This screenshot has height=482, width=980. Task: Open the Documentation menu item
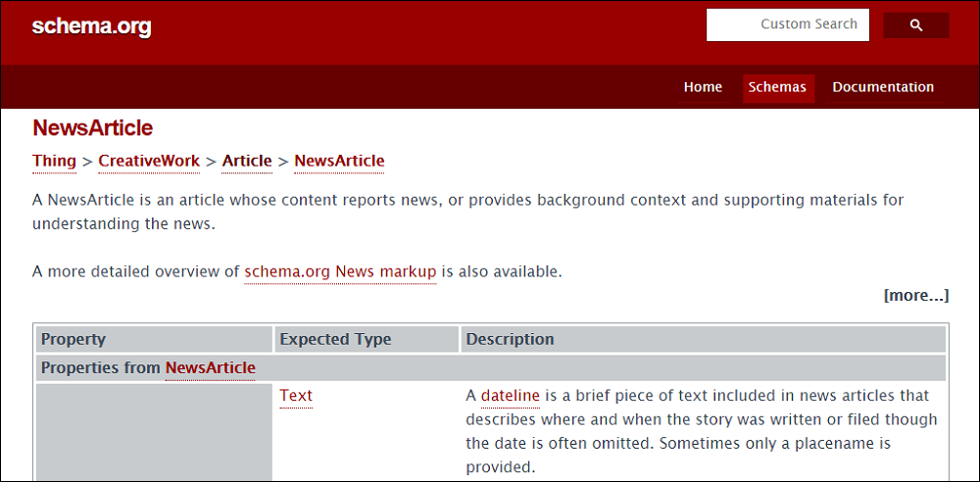click(x=883, y=87)
